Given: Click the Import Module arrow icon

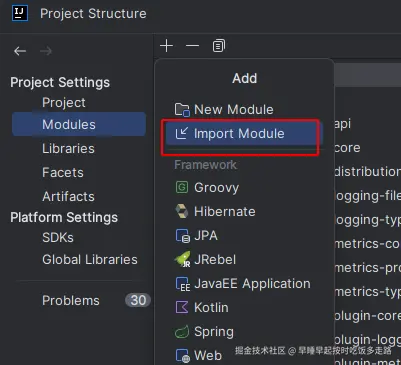Looking at the screenshot, I should coord(182,133).
